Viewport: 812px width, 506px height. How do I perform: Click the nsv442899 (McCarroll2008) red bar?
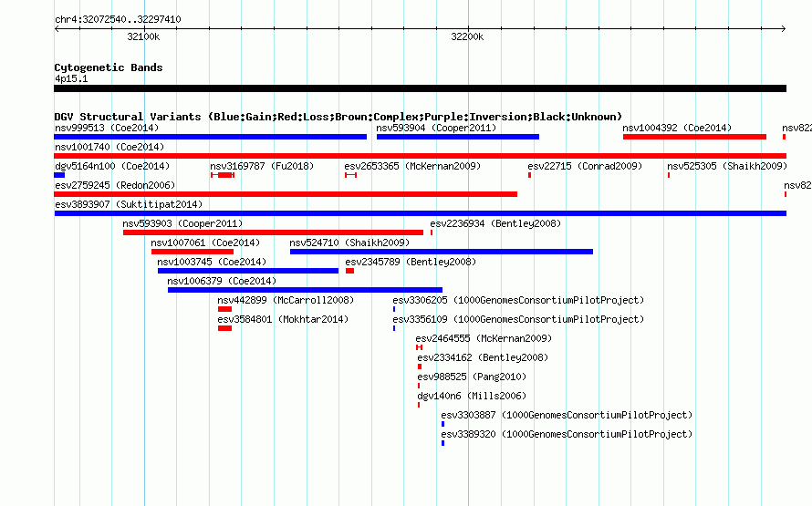coord(224,309)
